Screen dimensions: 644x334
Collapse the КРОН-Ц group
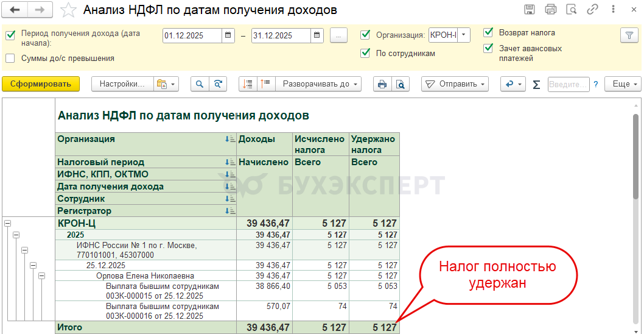7,223
